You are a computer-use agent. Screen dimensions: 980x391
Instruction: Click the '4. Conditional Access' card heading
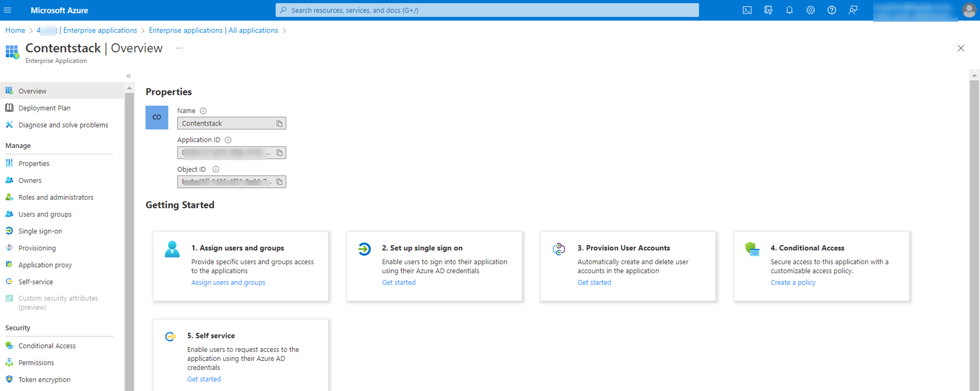pos(807,248)
